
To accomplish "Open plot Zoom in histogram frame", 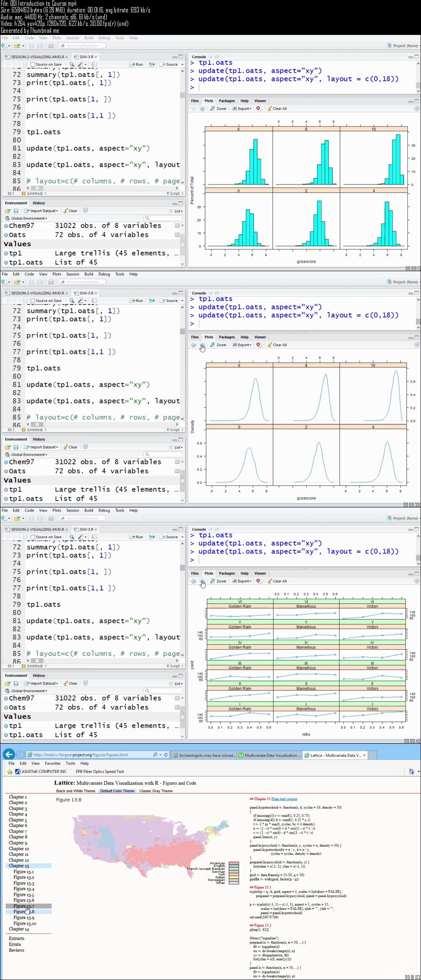I will pyautogui.click(x=218, y=109).
